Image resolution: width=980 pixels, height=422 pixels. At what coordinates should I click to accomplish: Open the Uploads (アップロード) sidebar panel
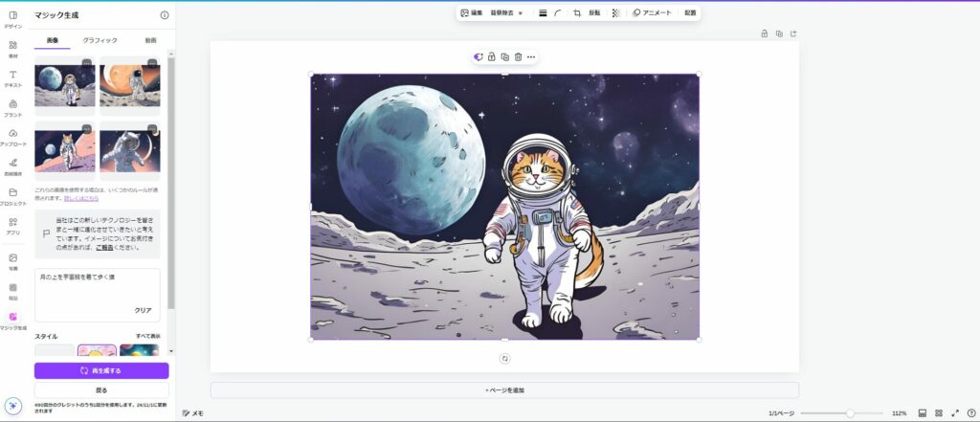tap(13, 137)
